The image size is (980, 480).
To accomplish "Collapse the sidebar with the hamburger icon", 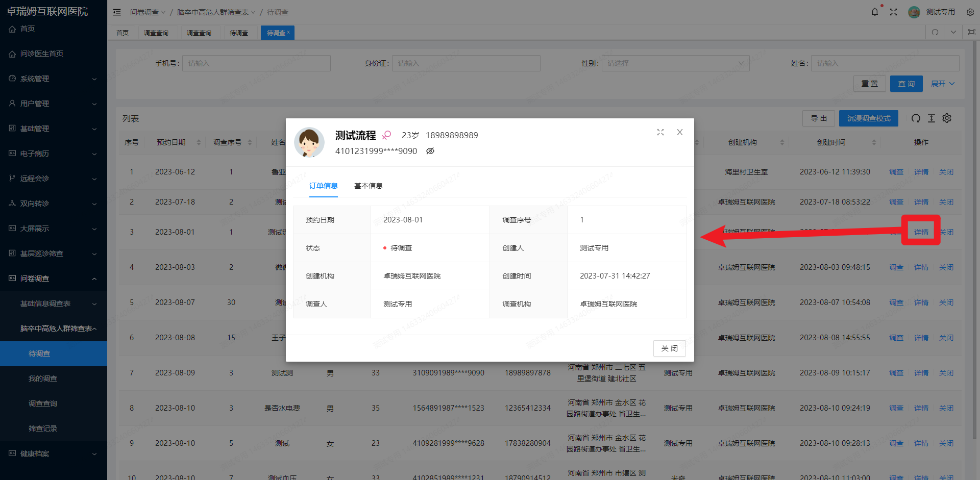I will click(117, 12).
